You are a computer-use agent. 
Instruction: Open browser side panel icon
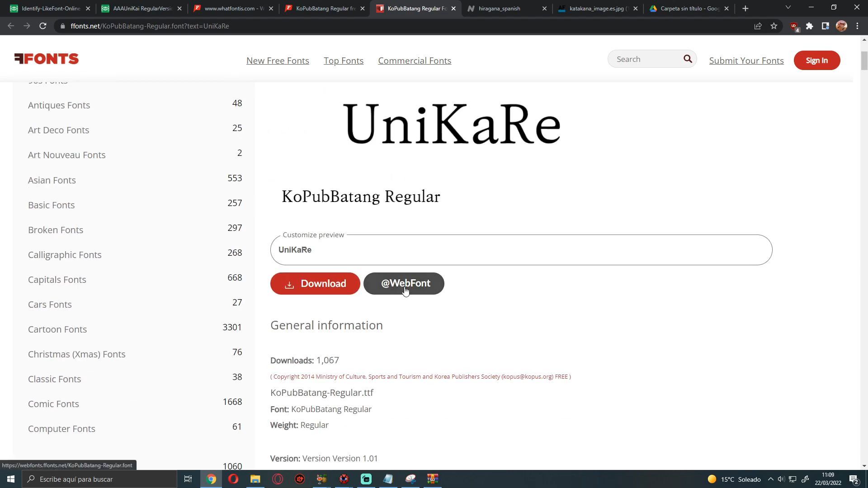click(826, 26)
